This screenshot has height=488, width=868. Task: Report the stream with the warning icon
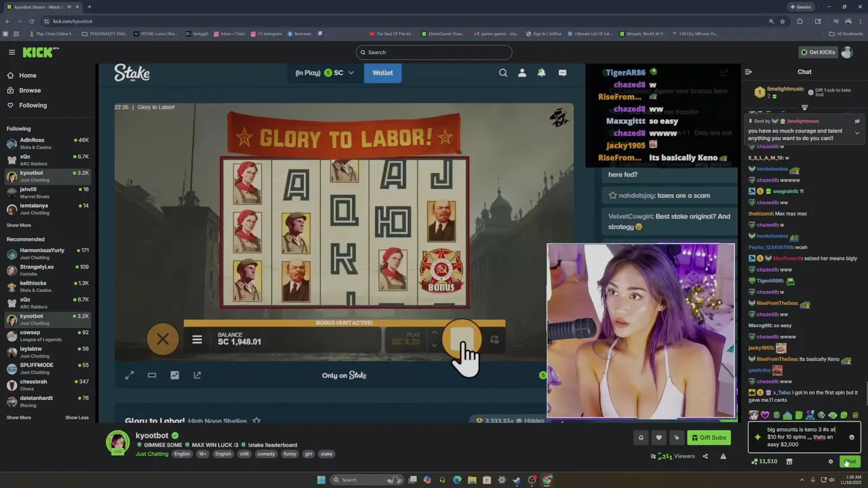coord(724,456)
